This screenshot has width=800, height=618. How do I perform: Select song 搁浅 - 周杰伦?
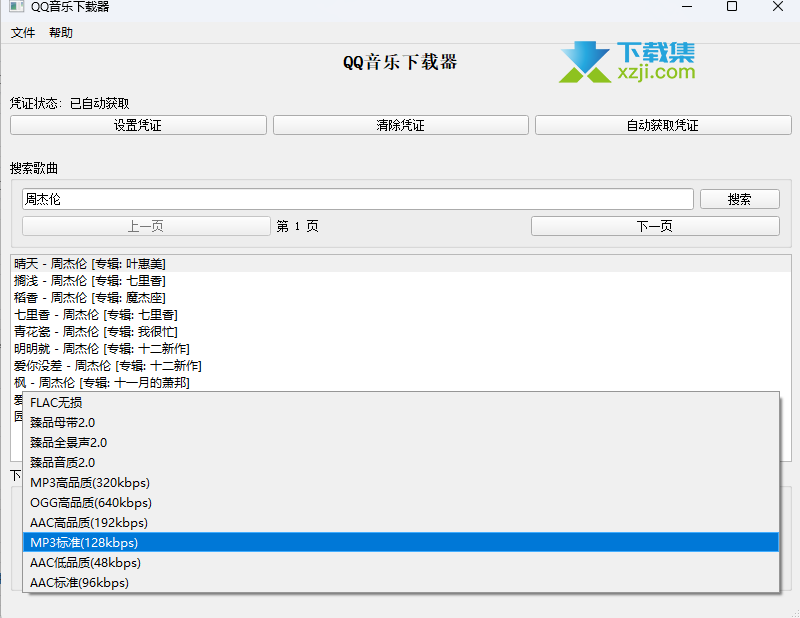pos(401,281)
